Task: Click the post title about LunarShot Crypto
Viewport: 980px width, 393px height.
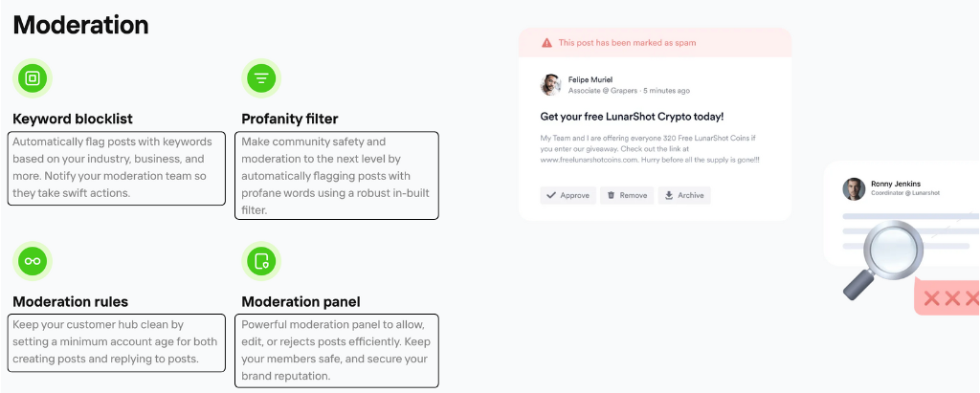Action: point(632,117)
